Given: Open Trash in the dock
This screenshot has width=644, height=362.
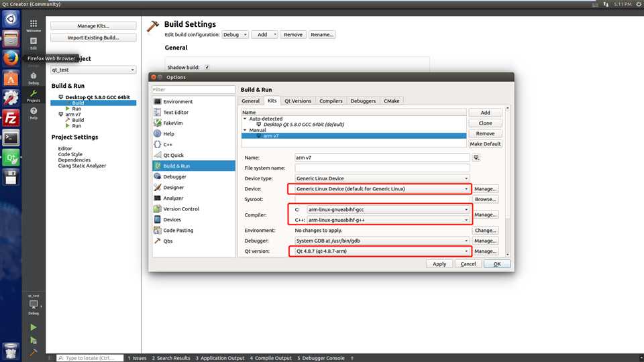Looking at the screenshot, I should [11, 351].
